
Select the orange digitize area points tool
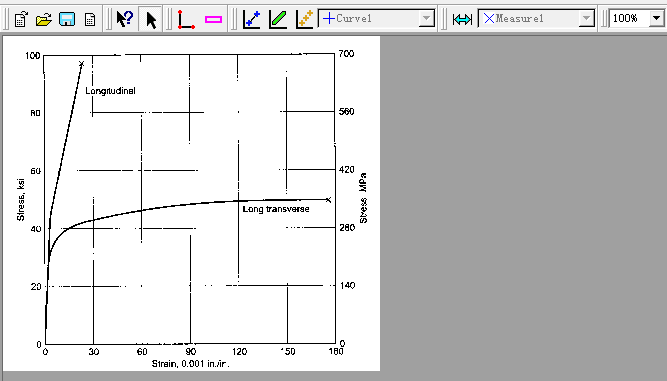tap(305, 19)
